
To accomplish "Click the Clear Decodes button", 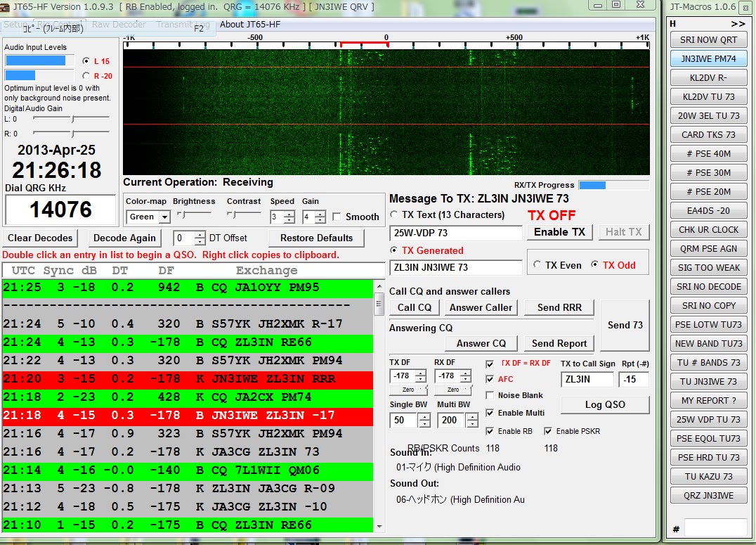I will tap(40, 238).
